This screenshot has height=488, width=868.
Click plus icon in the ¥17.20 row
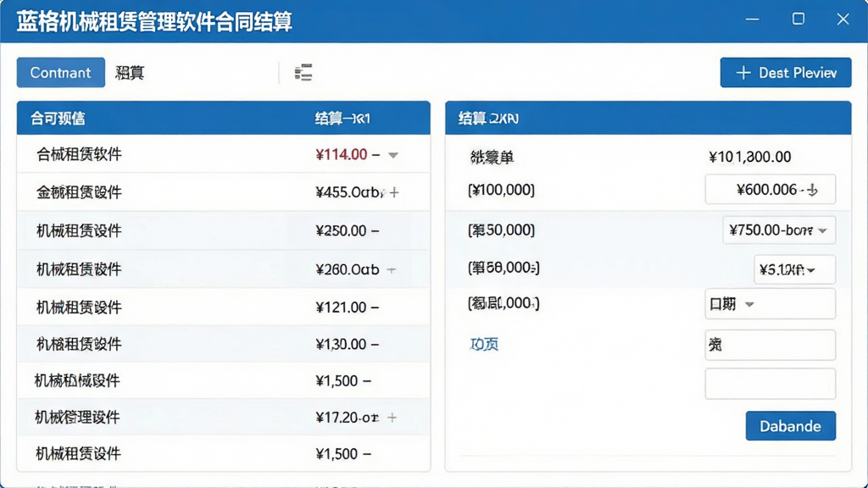[x=392, y=418]
